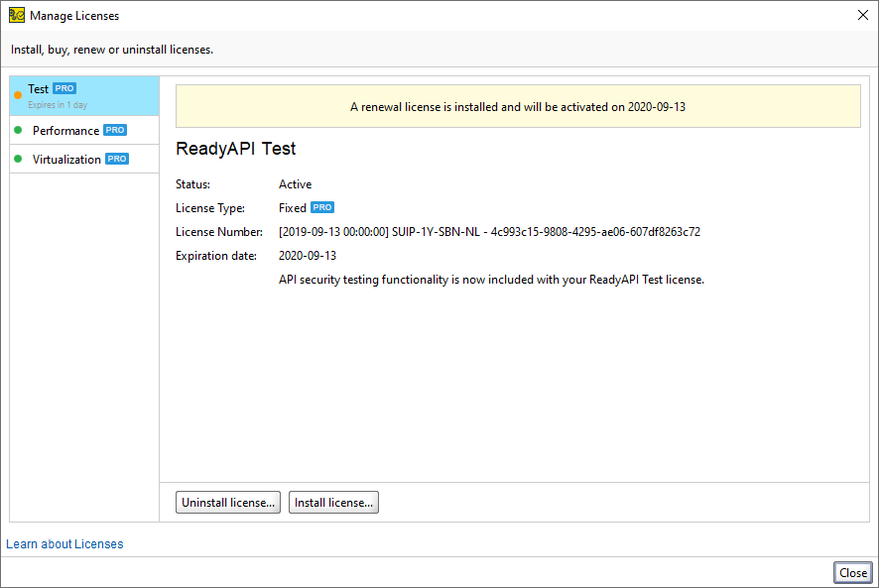Select the Virtualization license entry
879x588 pixels.
(x=84, y=159)
